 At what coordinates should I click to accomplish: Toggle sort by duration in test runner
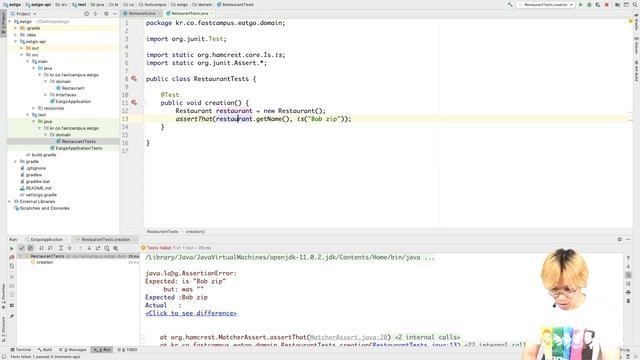coord(50,248)
